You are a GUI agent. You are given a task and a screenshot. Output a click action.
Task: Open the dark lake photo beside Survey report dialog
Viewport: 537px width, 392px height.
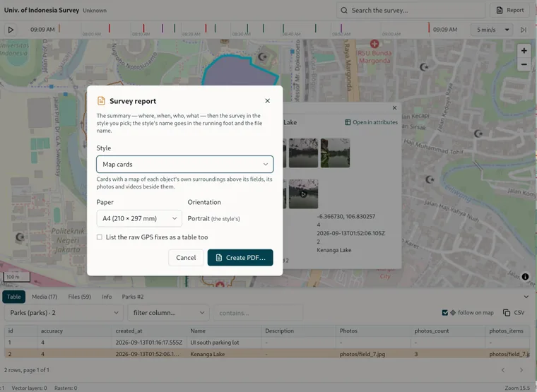[x=303, y=153]
